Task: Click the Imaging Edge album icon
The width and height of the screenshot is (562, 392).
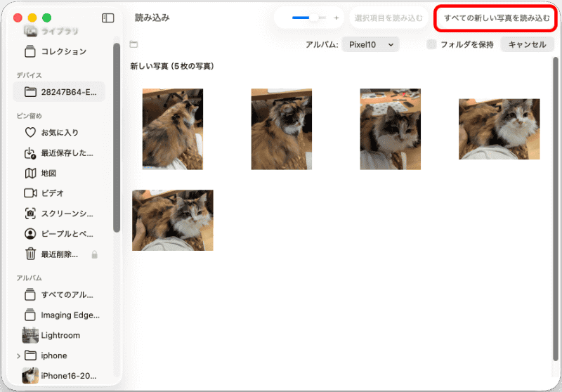Action: [30, 315]
